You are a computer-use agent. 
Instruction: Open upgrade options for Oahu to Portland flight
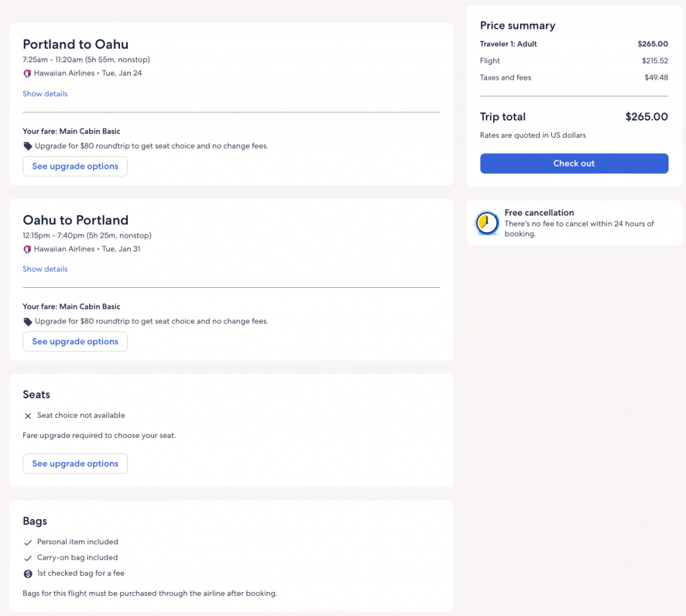[75, 341]
